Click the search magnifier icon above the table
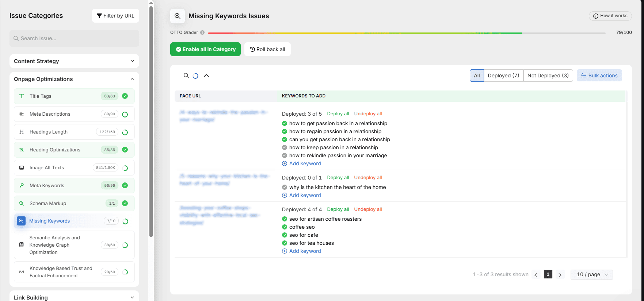Screen dimensions: 644x301 [186, 76]
